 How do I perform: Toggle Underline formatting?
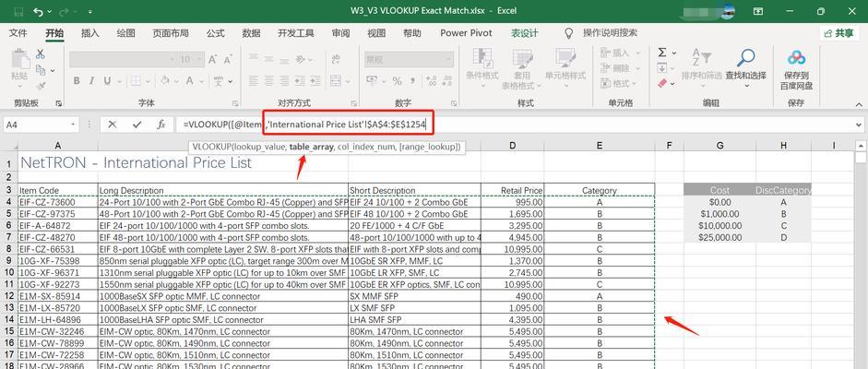[106, 81]
